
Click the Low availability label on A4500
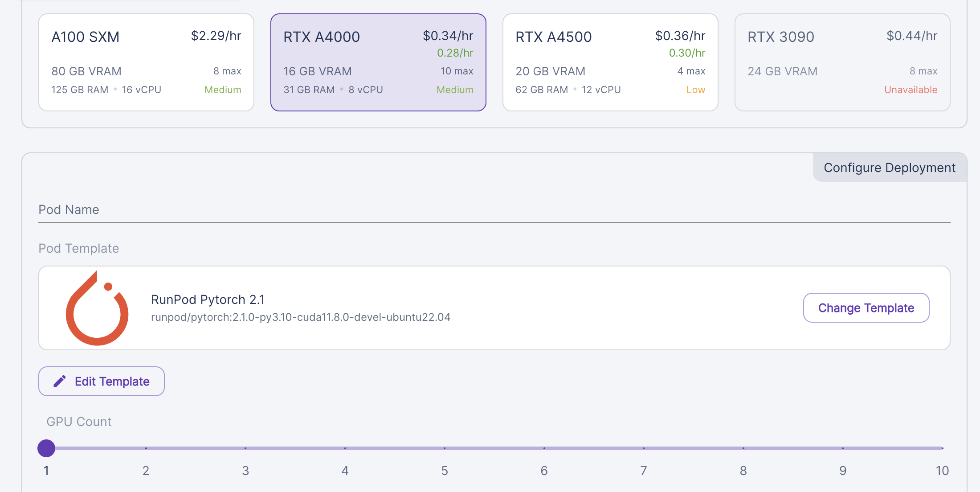[x=695, y=90]
